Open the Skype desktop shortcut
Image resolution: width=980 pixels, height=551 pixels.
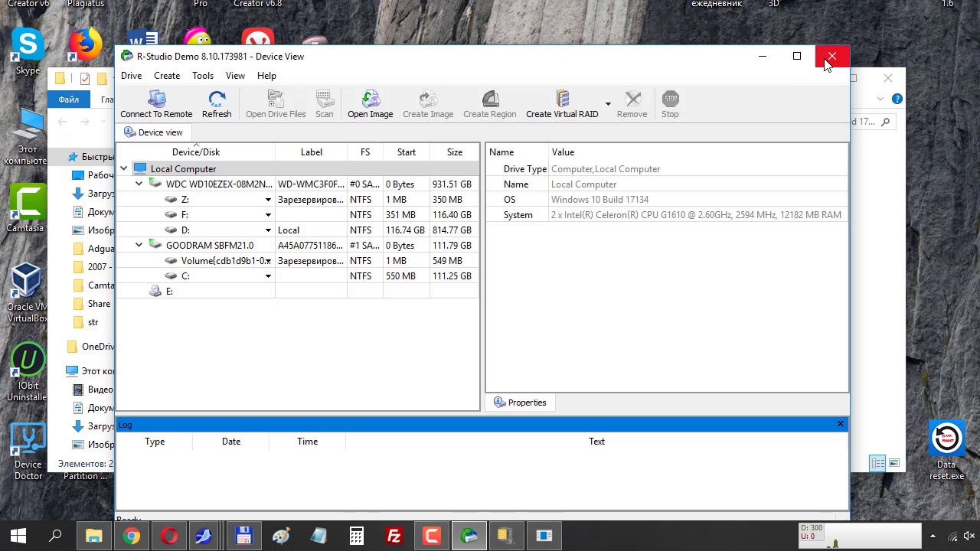click(28, 52)
